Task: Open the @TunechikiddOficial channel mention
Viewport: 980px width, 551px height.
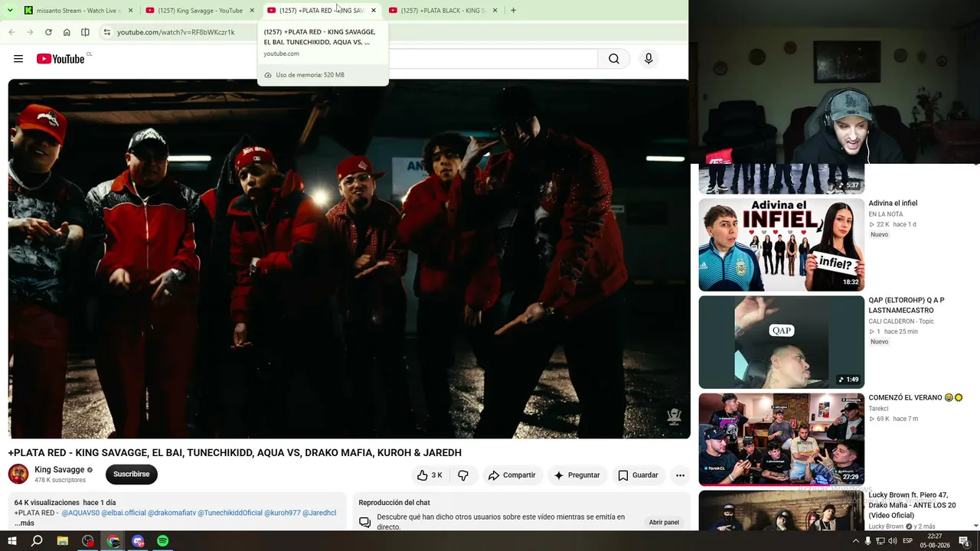Action: (x=230, y=513)
